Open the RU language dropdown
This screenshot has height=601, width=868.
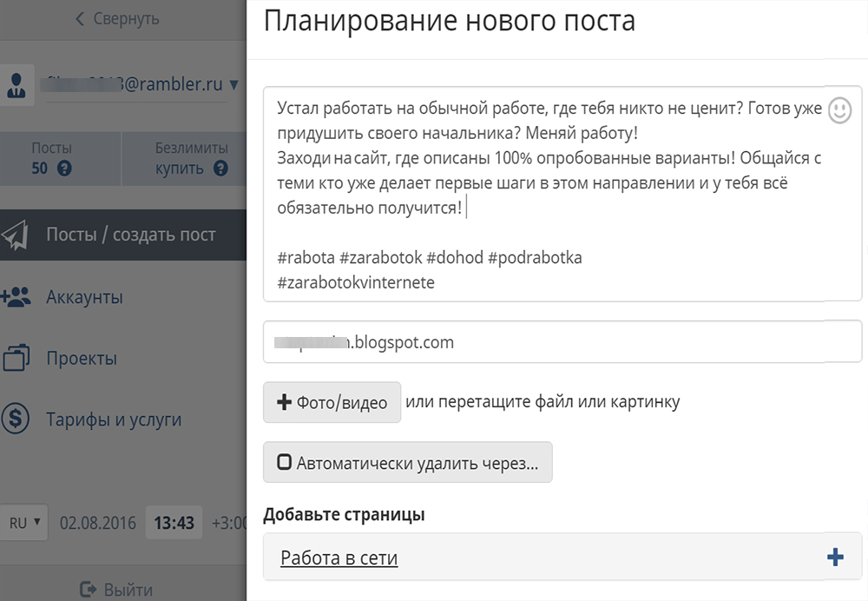coord(23,523)
